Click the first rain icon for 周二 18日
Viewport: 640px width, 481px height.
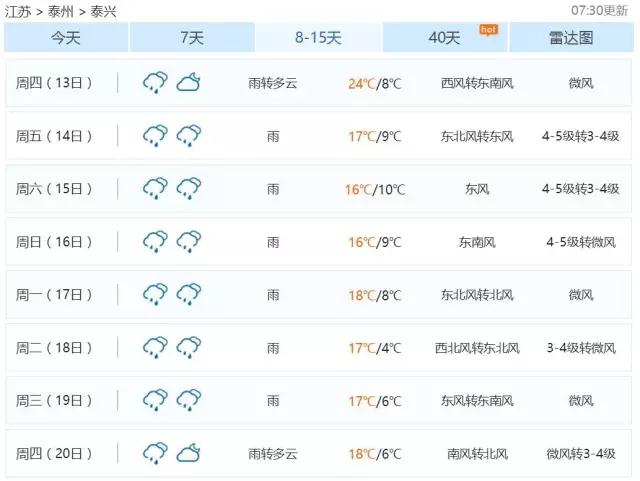point(154,348)
